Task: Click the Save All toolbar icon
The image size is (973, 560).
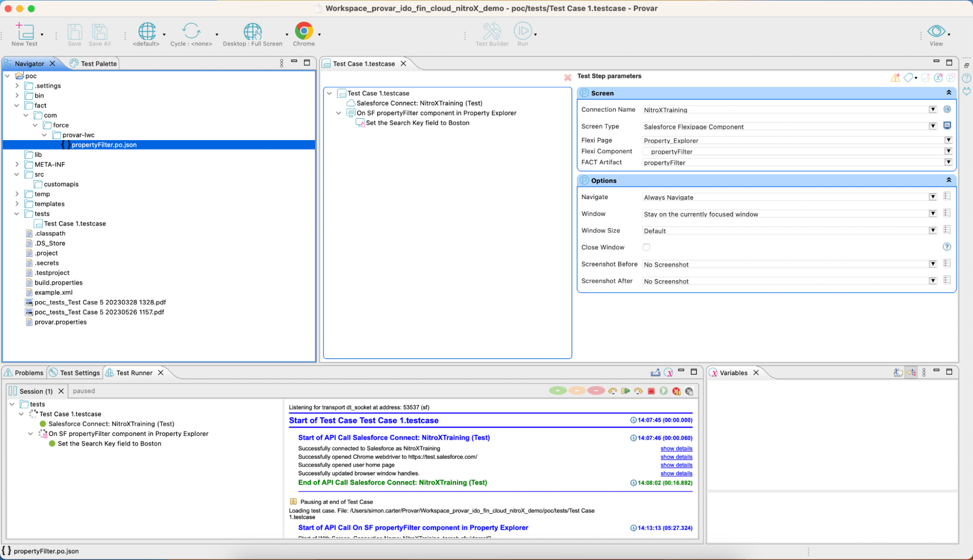Action: point(99,32)
